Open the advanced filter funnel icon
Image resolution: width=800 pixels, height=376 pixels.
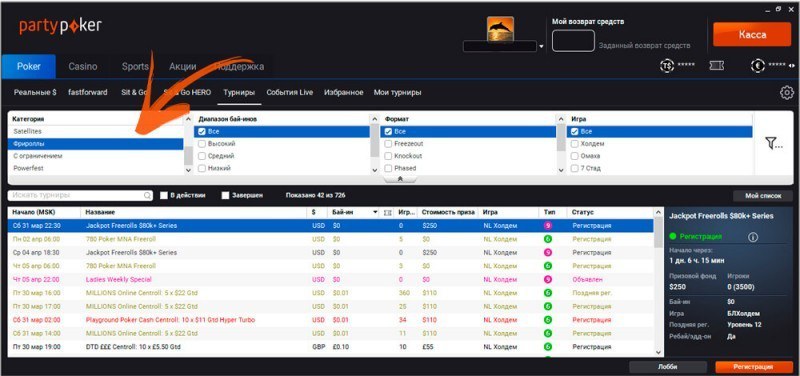click(773, 144)
